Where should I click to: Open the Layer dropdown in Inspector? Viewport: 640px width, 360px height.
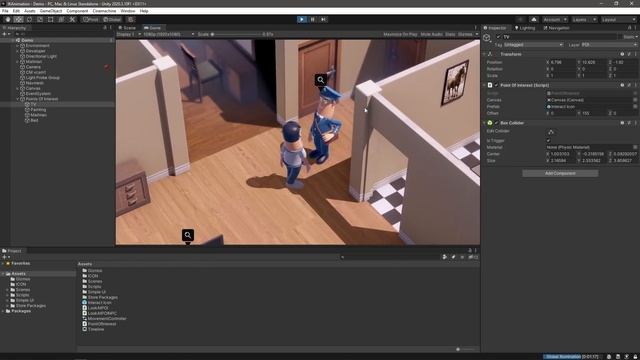point(609,45)
